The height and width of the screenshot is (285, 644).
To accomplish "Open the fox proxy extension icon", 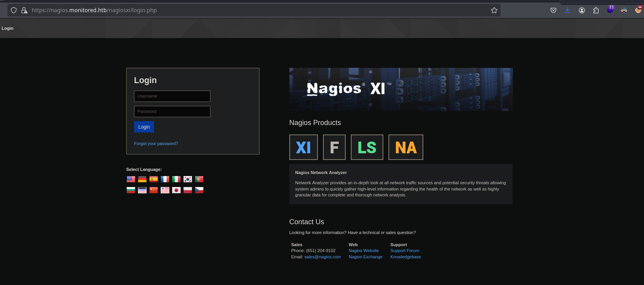I will pyautogui.click(x=638, y=10).
